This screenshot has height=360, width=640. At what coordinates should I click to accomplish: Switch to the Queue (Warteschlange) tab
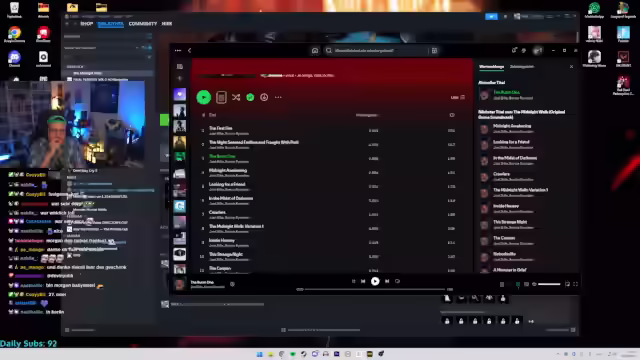tap(491, 67)
